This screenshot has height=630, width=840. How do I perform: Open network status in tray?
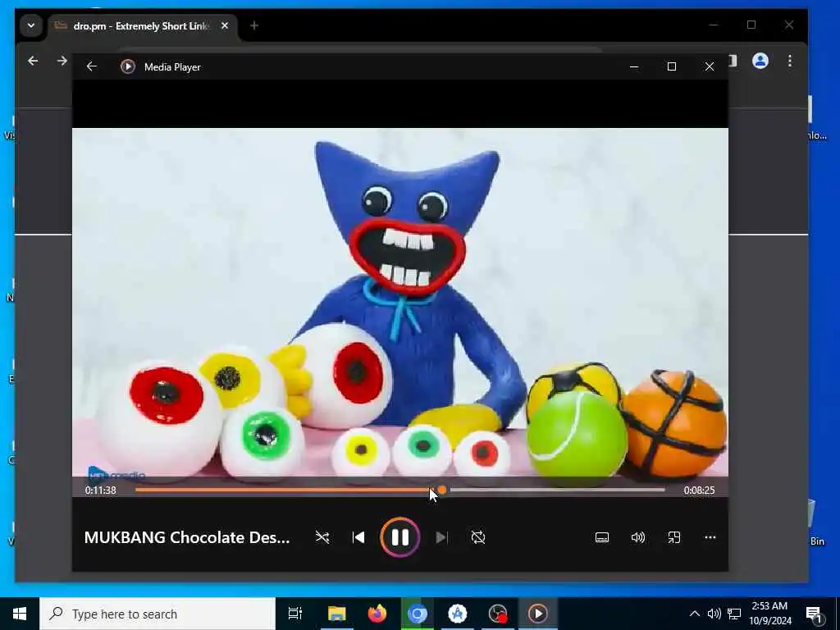tap(734, 614)
